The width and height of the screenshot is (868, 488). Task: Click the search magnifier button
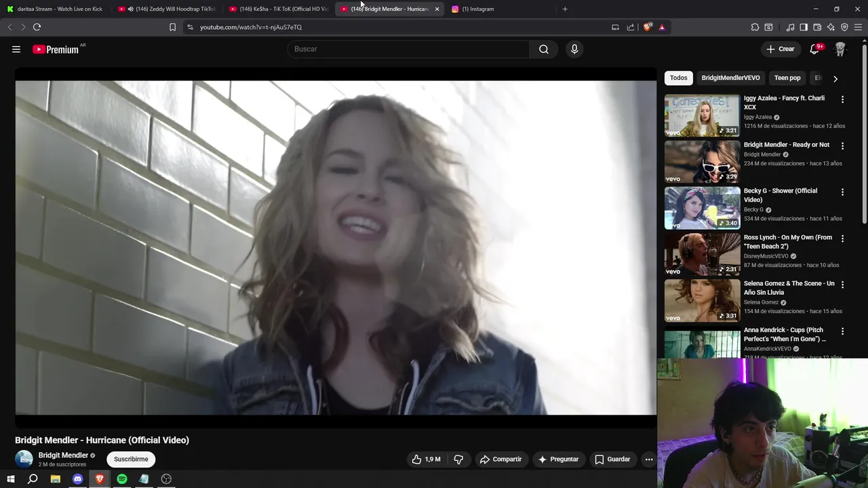(x=544, y=49)
